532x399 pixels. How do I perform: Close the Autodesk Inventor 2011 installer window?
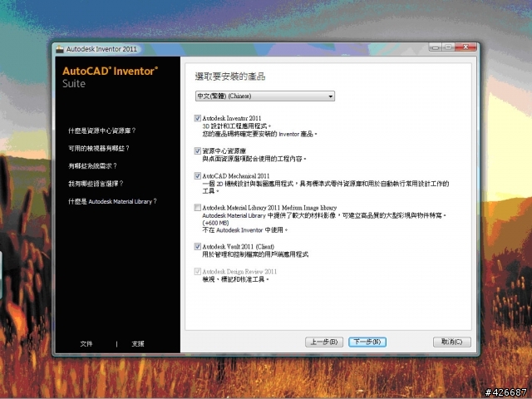coord(465,47)
